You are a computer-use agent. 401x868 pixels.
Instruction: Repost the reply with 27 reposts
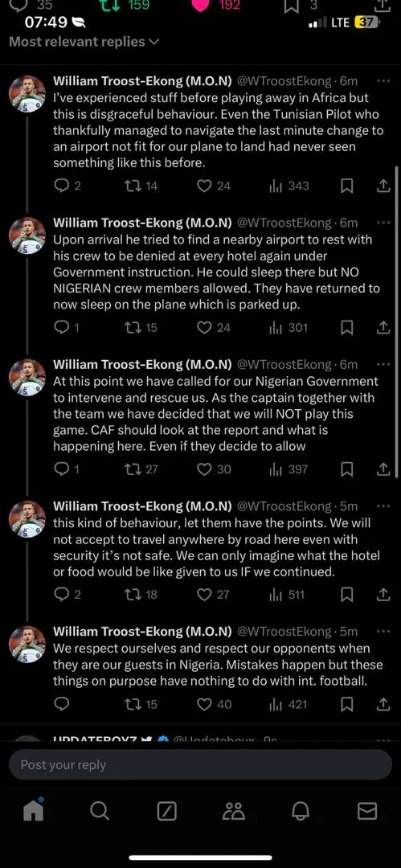tap(141, 469)
